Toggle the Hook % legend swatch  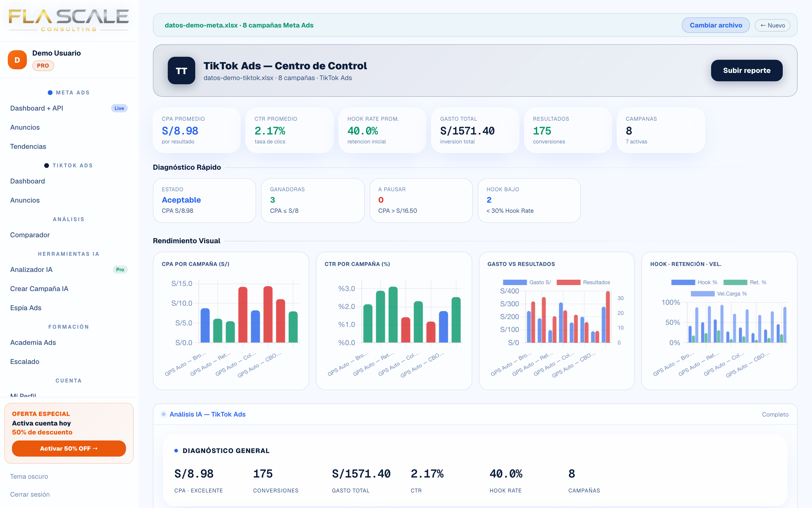tap(683, 282)
